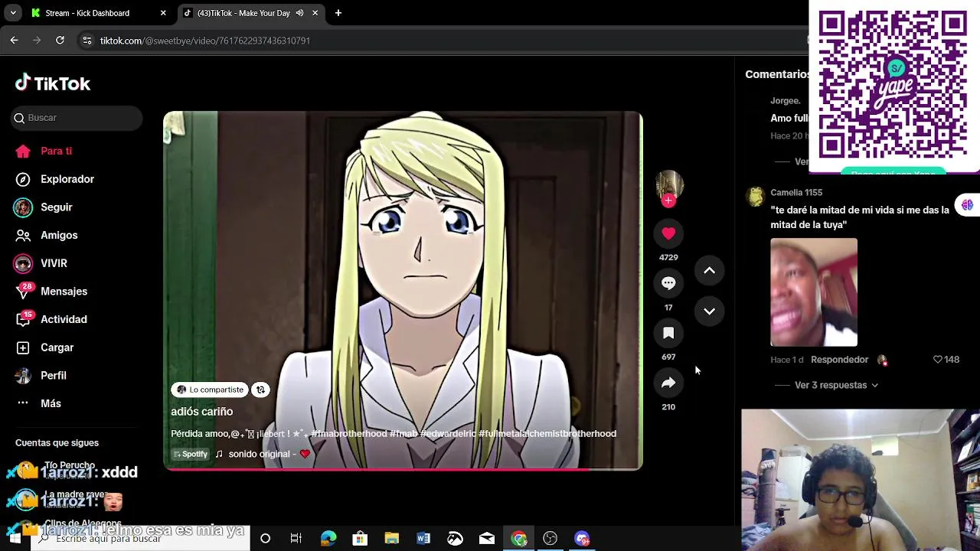Open Camelia 1155 profile name
980x551 pixels.
pyautogui.click(x=796, y=192)
